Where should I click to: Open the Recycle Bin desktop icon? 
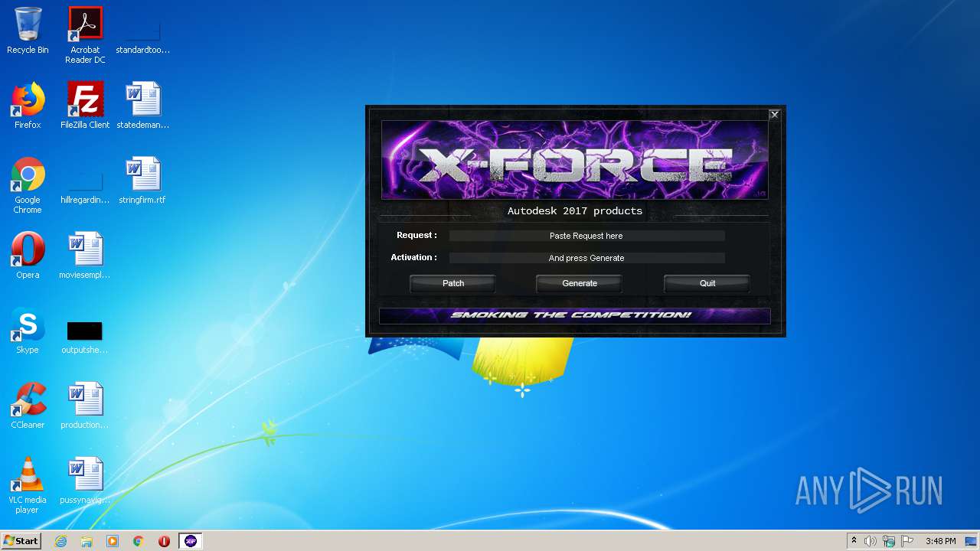click(28, 31)
